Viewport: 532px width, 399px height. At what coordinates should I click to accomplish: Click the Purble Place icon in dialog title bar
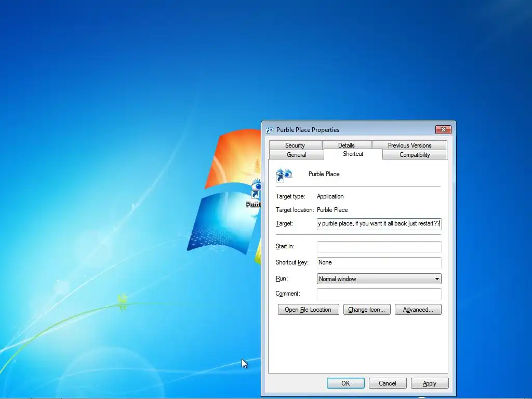pos(270,129)
